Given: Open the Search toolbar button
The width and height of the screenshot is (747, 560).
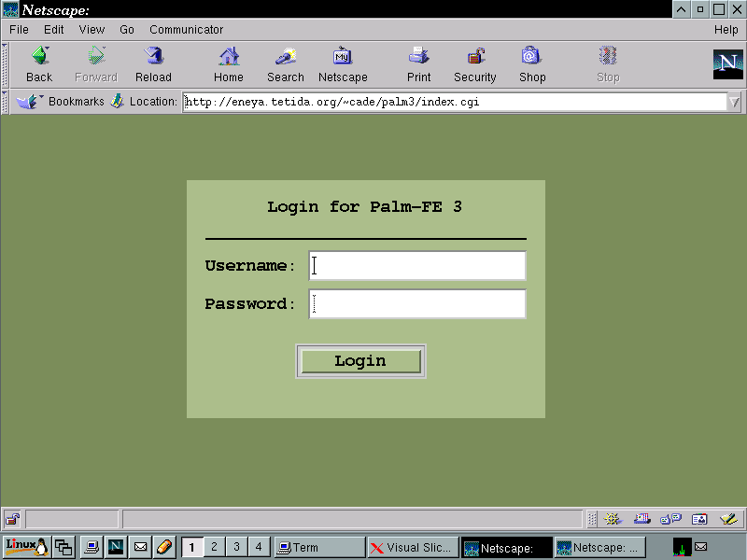Looking at the screenshot, I should click(x=285, y=64).
